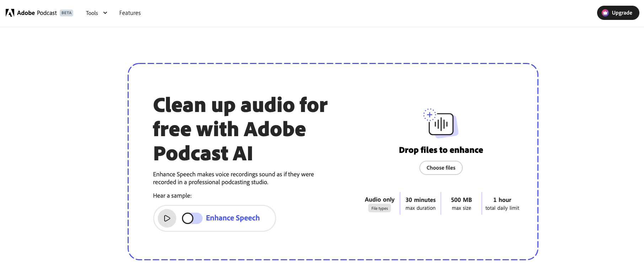Click the 'Audio only' text
644x272 pixels.
(380, 199)
